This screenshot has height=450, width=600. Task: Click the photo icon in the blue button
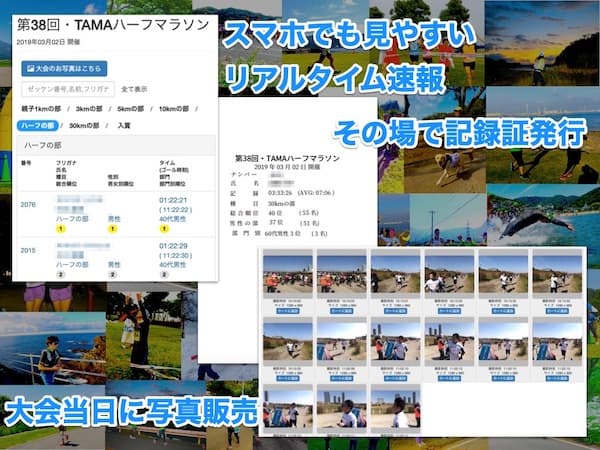(29, 69)
